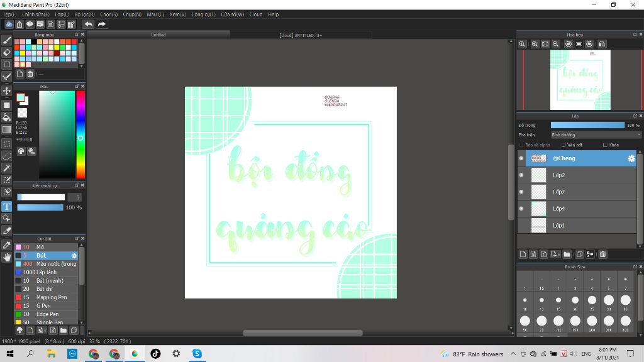Select the Brush tool in left toolbar
The width and height of the screenshot is (644, 362).
[6, 40]
